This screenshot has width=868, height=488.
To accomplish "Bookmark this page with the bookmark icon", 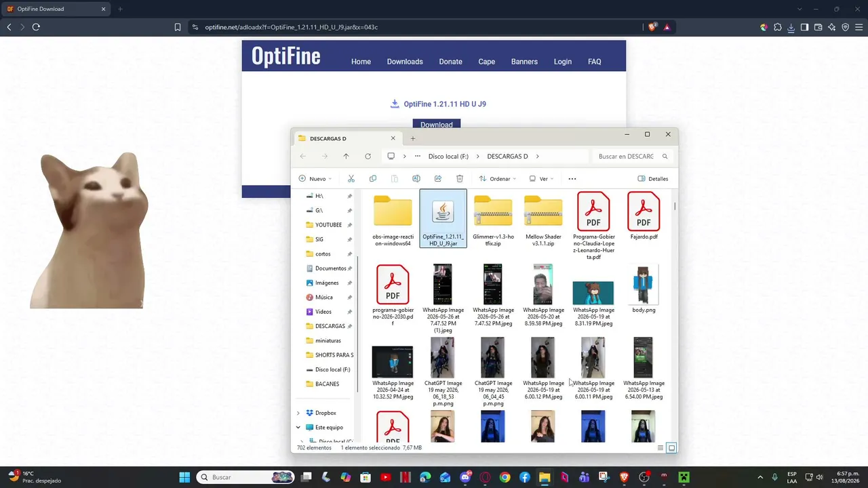I will click(178, 27).
